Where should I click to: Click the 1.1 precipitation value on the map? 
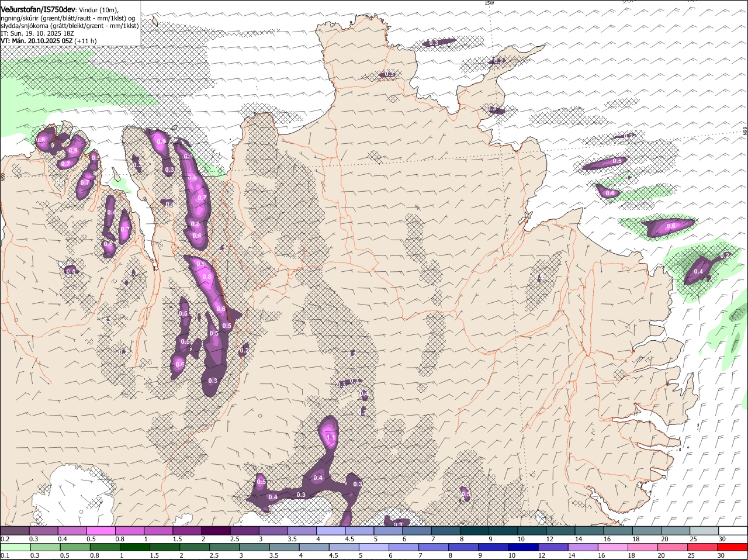click(330, 437)
